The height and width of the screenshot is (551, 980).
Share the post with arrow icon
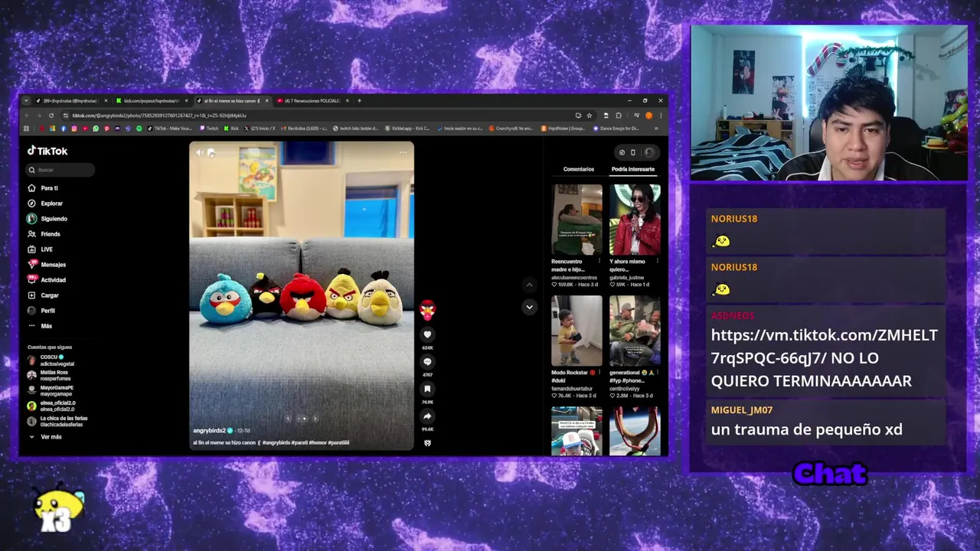427,416
